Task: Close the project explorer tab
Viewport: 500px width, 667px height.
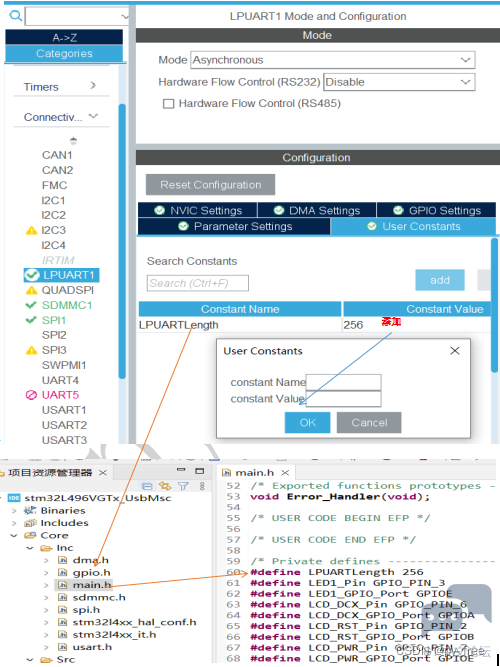Action: coord(103,473)
